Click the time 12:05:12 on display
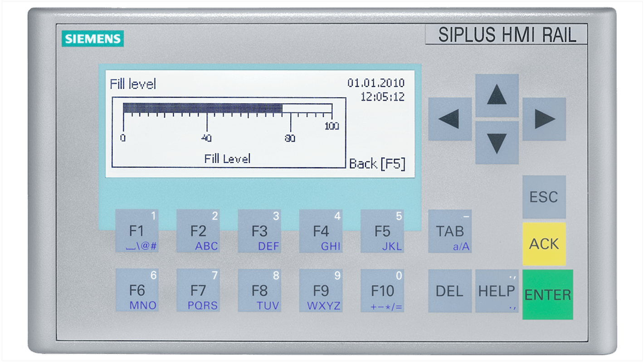The image size is (644, 362). 382,97
